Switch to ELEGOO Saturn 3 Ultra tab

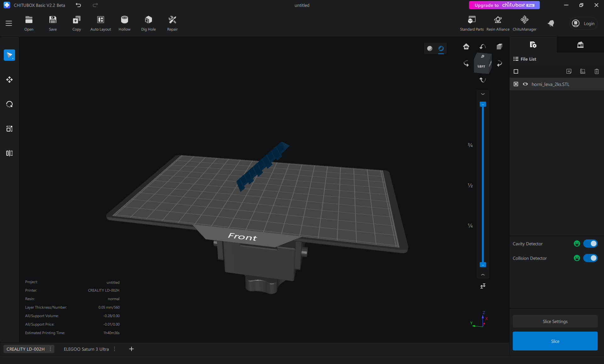click(86, 349)
